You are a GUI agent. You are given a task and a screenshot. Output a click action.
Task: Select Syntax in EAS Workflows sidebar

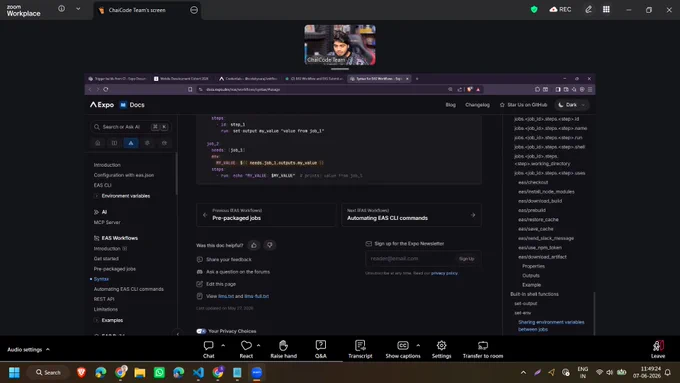point(101,279)
